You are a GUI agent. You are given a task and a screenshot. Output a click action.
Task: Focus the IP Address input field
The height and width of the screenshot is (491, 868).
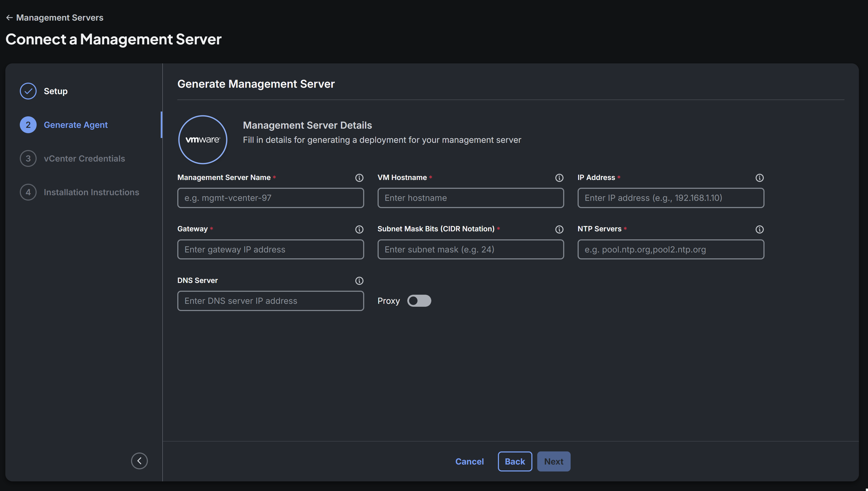pyautogui.click(x=671, y=198)
